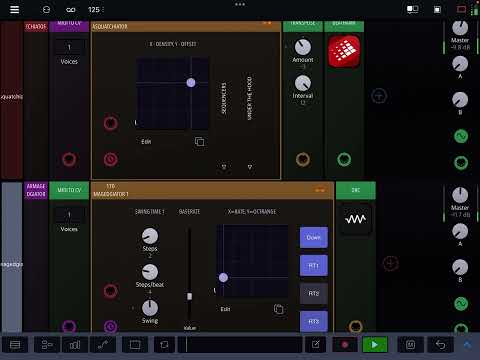480x360 pixels.
Task: Click Edit under the density/offset XY pad
Action: (146, 142)
